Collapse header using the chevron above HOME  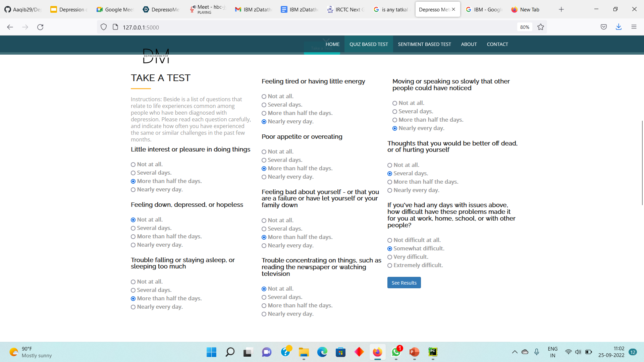(x=326, y=40)
